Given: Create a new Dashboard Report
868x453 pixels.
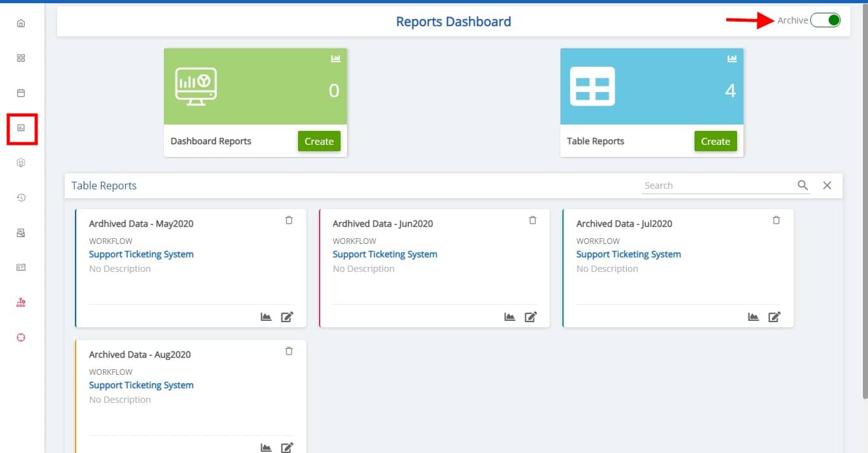Looking at the screenshot, I should (319, 141).
